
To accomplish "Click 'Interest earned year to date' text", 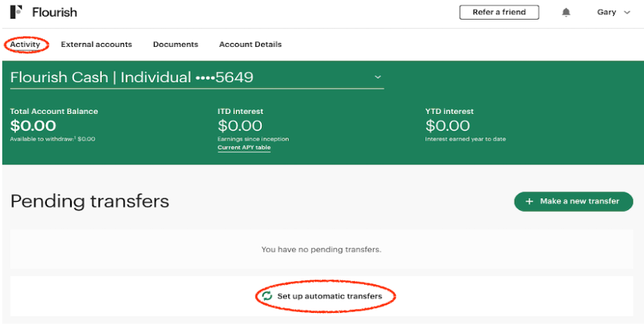I will [x=465, y=139].
